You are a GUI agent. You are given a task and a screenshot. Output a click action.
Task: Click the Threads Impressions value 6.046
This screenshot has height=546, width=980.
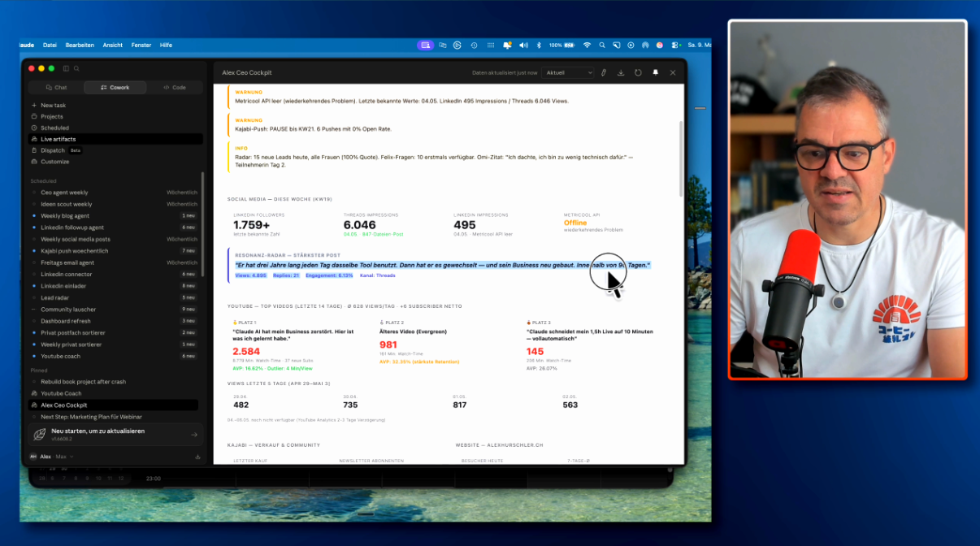(x=360, y=225)
